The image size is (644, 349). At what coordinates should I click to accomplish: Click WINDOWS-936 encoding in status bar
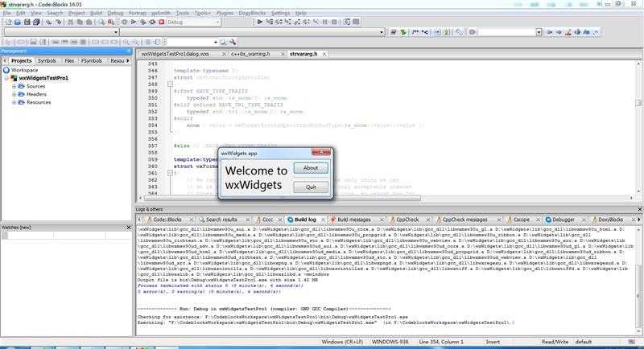click(x=390, y=342)
